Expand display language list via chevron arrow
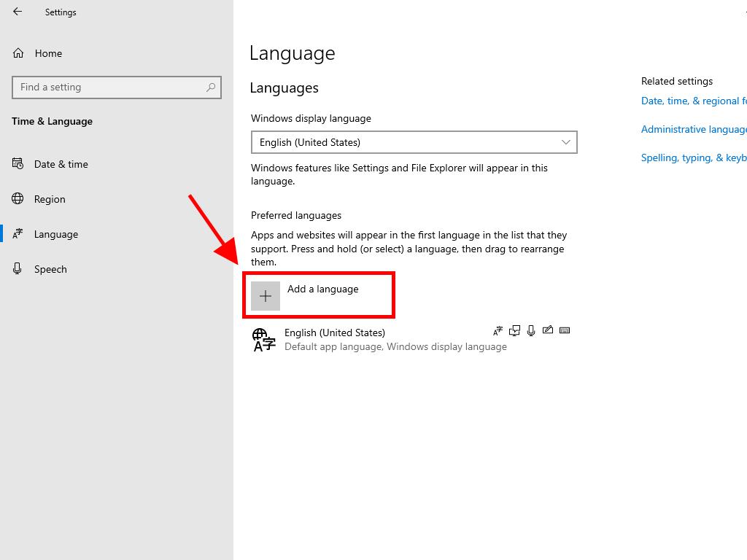This screenshot has height=560, width=747. pos(565,142)
